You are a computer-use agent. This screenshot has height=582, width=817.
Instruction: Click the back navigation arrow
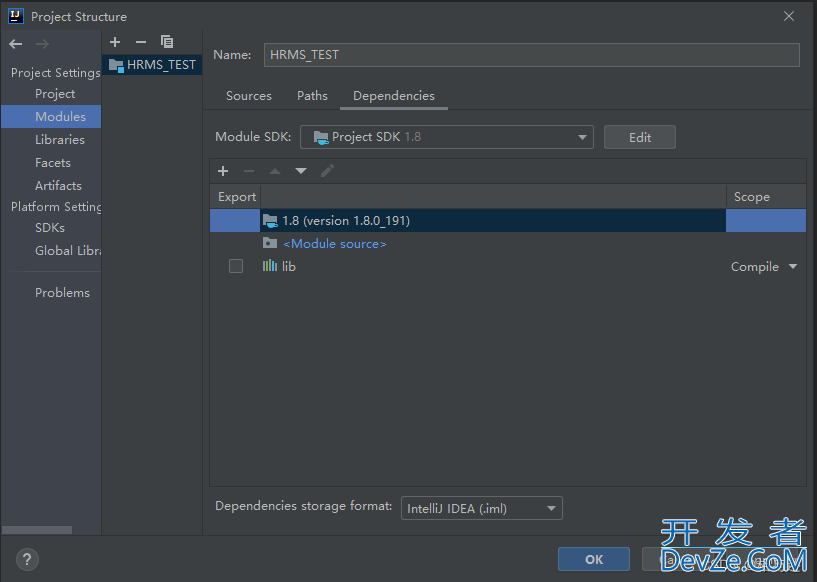point(16,44)
